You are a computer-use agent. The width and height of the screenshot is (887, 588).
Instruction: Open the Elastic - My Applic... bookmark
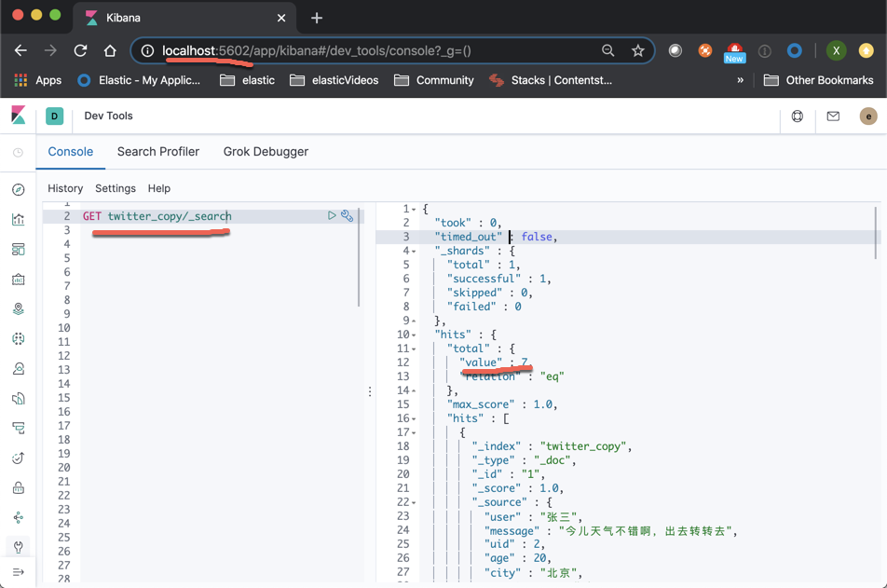(139, 80)
